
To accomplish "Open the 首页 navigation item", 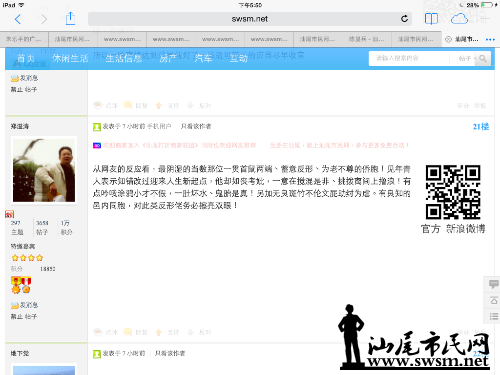I will tap(26, 58).
